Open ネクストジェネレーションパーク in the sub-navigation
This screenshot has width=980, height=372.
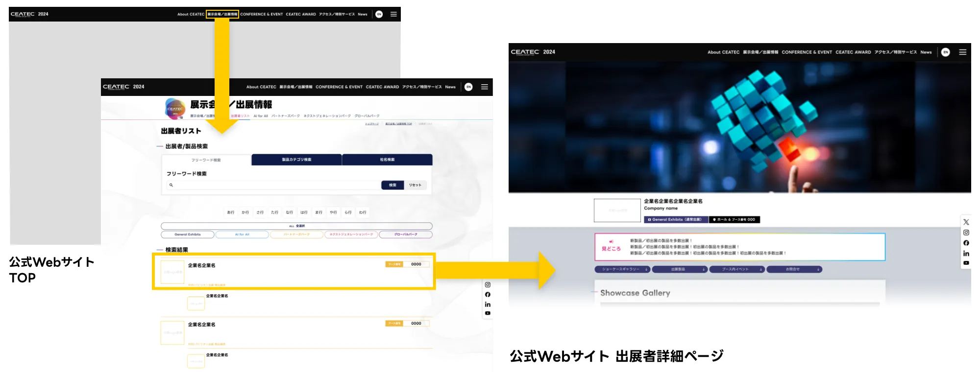point(327,116)
